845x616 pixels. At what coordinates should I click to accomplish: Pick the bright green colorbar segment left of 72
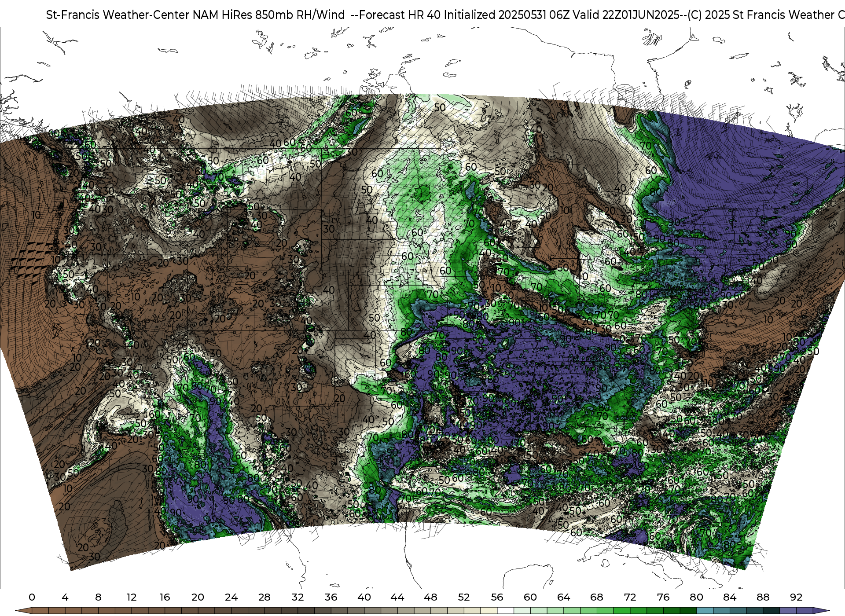point(621,611)
